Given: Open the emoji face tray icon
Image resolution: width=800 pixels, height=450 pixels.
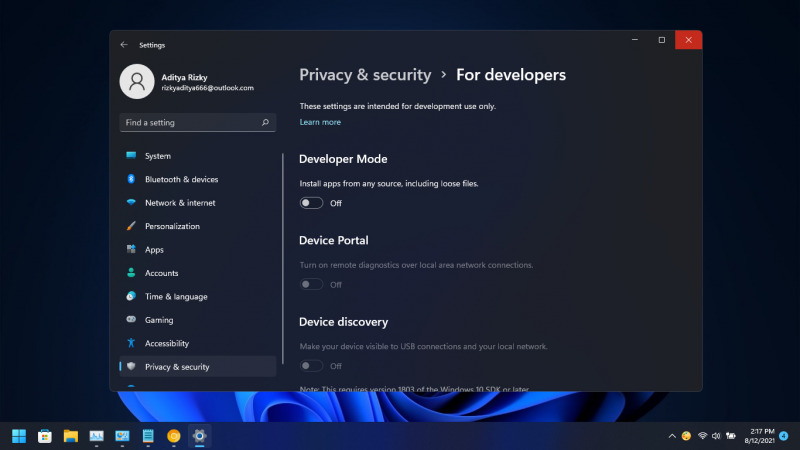Looking at the screenshot, I should pyautogui.click(x=686, y=436).
